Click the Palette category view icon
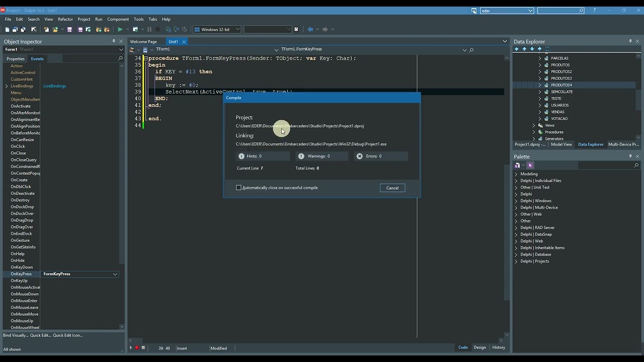The width and height of the screenshot is (644, 362). [x=517, y=165]
